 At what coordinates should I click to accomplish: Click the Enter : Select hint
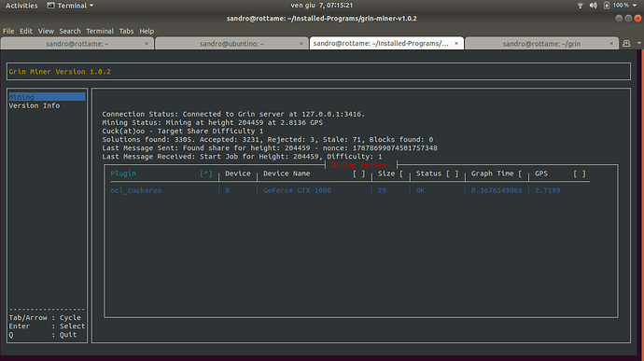coord(47,326)
